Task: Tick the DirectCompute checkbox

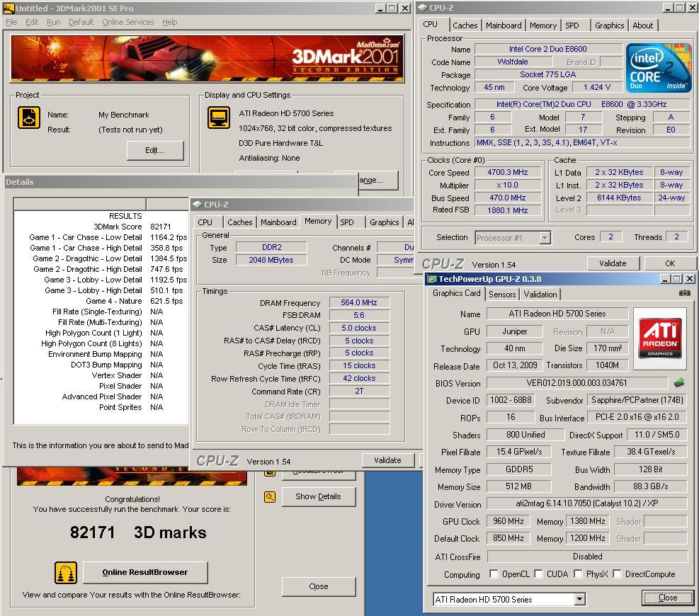Action: [x=617, y=574]
